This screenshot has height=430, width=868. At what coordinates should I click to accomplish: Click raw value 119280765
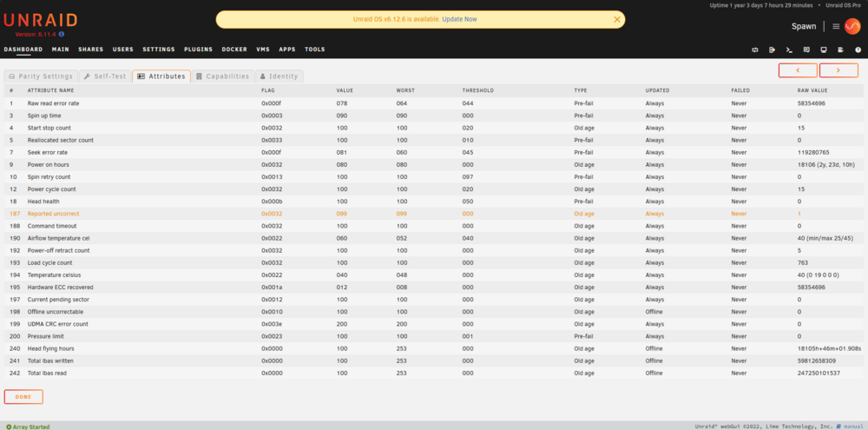tap(813, 152)
